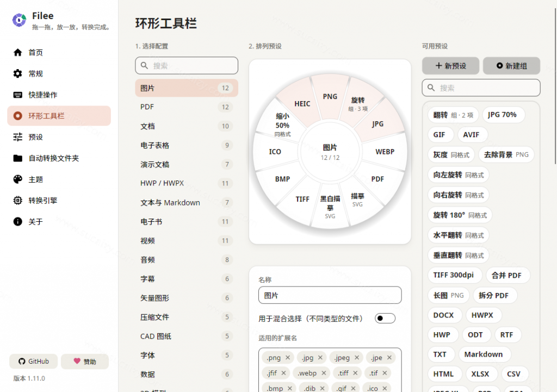Pick the JPG 70% preset chip

pyautogui.click(x=502, y=115)
